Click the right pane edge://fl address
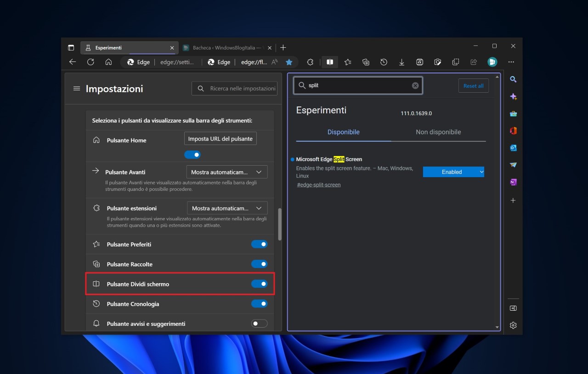 pyautogui.click(x=254, y=62)
